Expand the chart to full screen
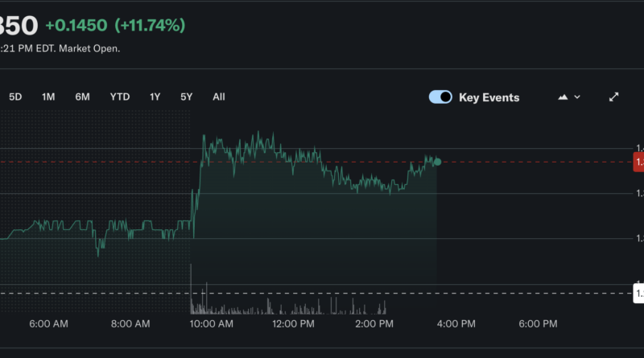This screenshot has height=358, width=644. click(x=613, y=97)
